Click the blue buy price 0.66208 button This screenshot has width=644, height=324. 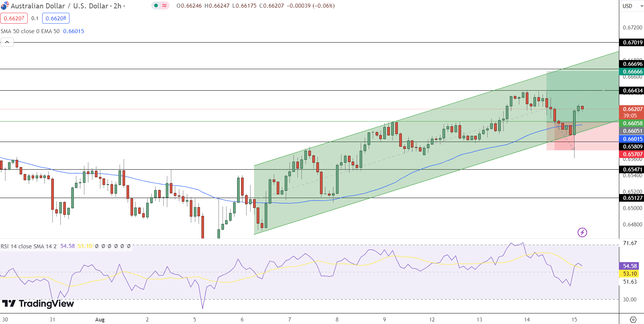coord(56,18)
